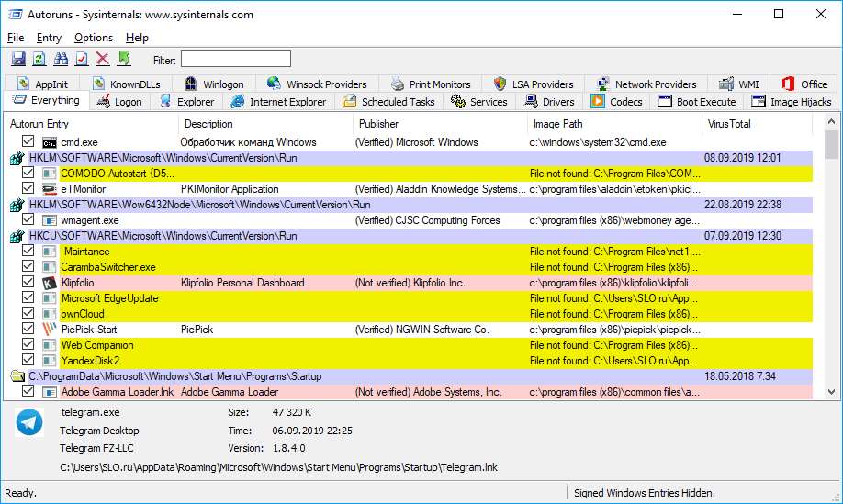
Task: Click the Find binoculars icon
Action: pos(61,59)
